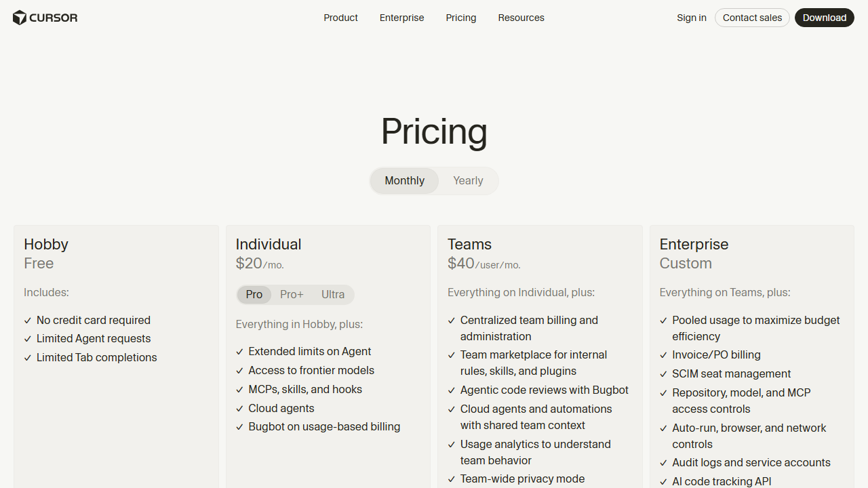This screenshot has height=488, width=868.
Task: Select the Pro plan tier
Action: coord(254,295)
